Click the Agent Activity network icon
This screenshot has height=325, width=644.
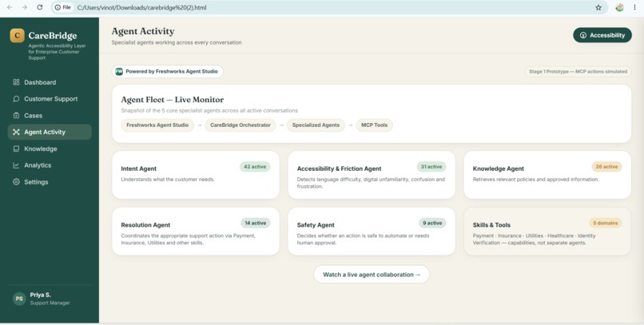(x=16, y=132)
